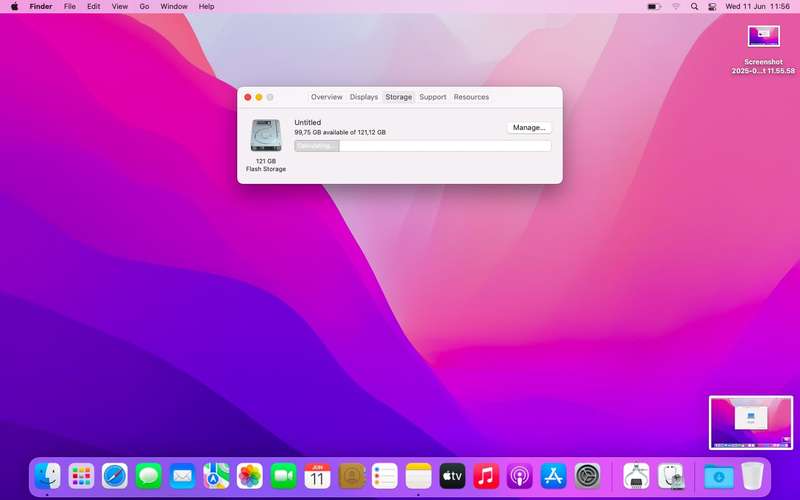Click the "121 GB Flash Storage" label

point(266,165)
